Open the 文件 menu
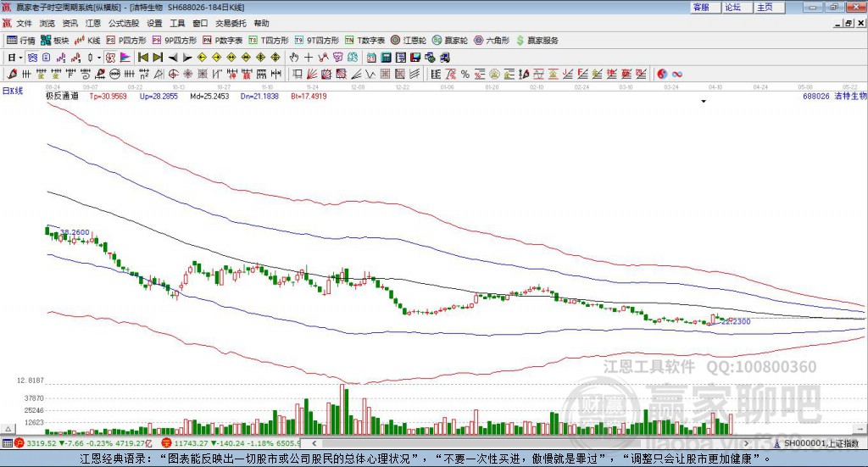This screenshot has height=467, width=868. pos(24,23)
